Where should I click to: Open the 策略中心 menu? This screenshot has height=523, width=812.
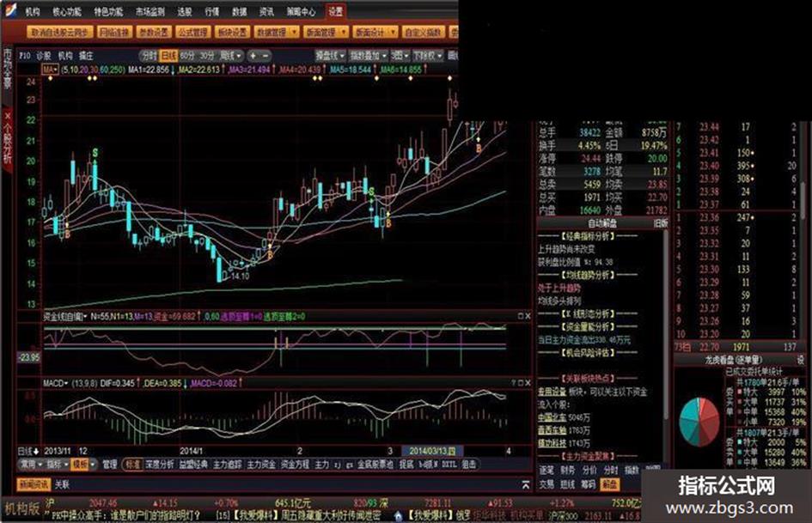[301, 11]
